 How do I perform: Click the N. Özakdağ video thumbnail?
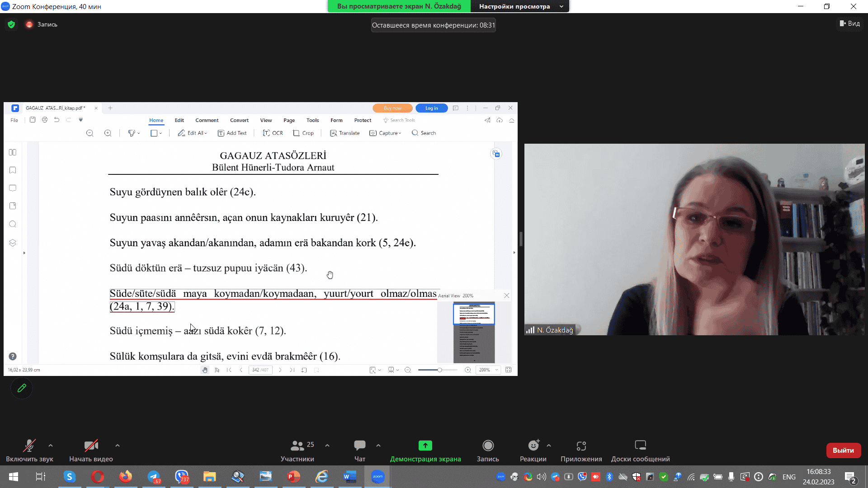click(x=694, y=239)
